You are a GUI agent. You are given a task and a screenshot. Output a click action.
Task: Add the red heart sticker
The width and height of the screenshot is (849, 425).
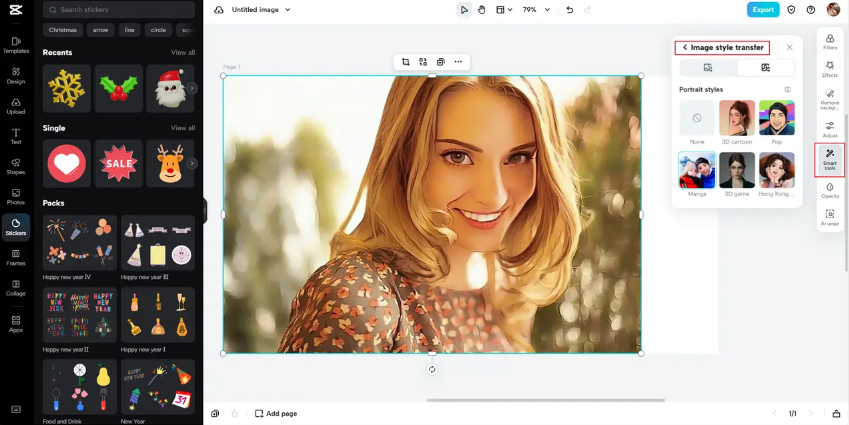[x=67, y=164]
